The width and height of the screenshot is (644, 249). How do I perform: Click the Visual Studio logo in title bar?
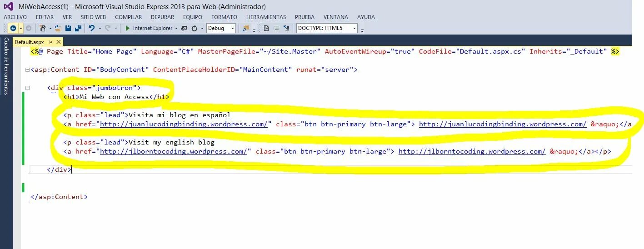8,6
